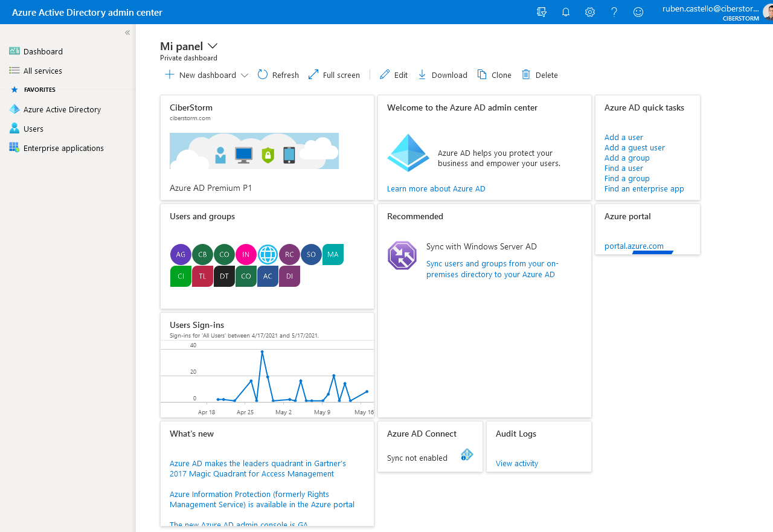This screenshot has height=532, width=773.
Task: Select the globe user avatar
Action: click(x=268, y=254)
